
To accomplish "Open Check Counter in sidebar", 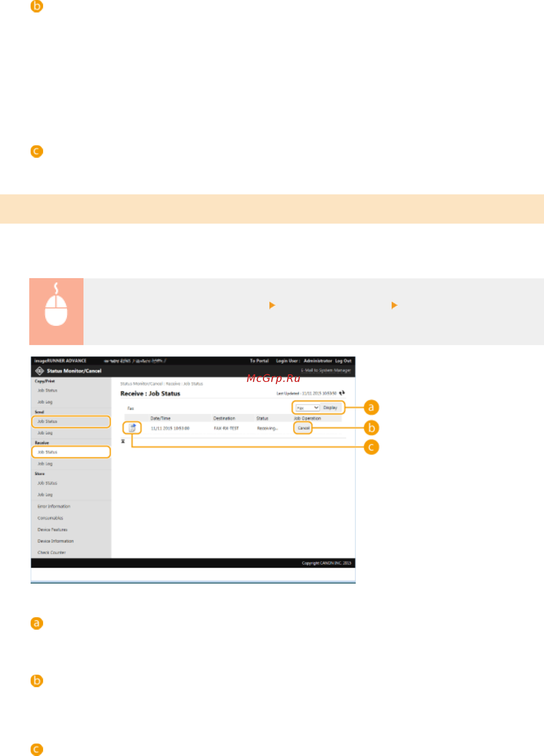I will click(51, 552).
